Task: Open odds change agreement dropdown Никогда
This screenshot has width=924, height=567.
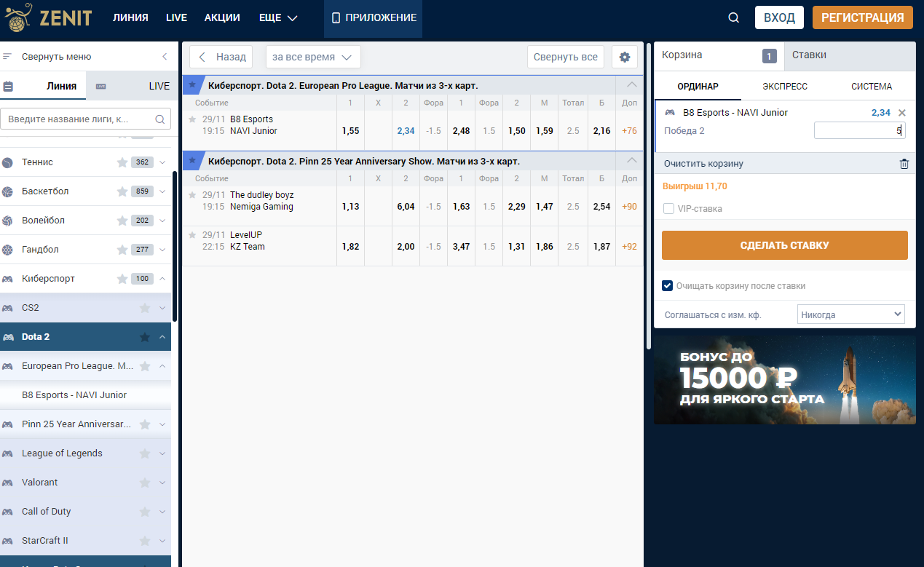Action: 851,315
